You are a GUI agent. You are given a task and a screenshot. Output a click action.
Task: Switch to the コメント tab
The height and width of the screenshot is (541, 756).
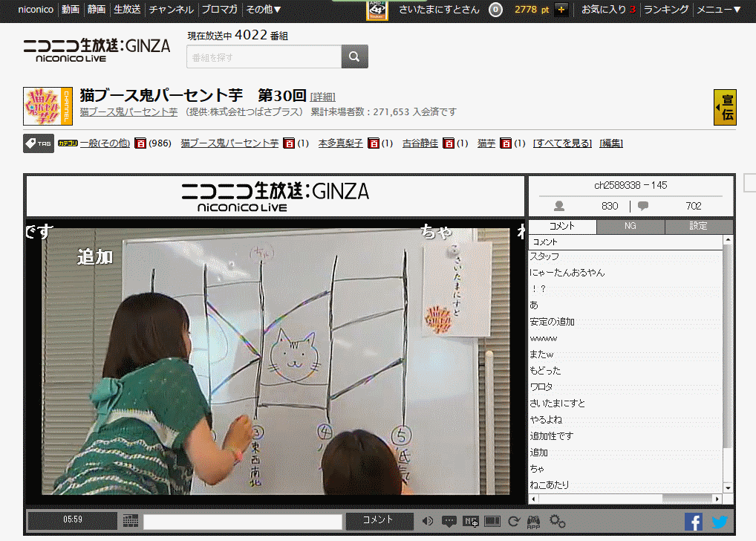coord(562,226)
